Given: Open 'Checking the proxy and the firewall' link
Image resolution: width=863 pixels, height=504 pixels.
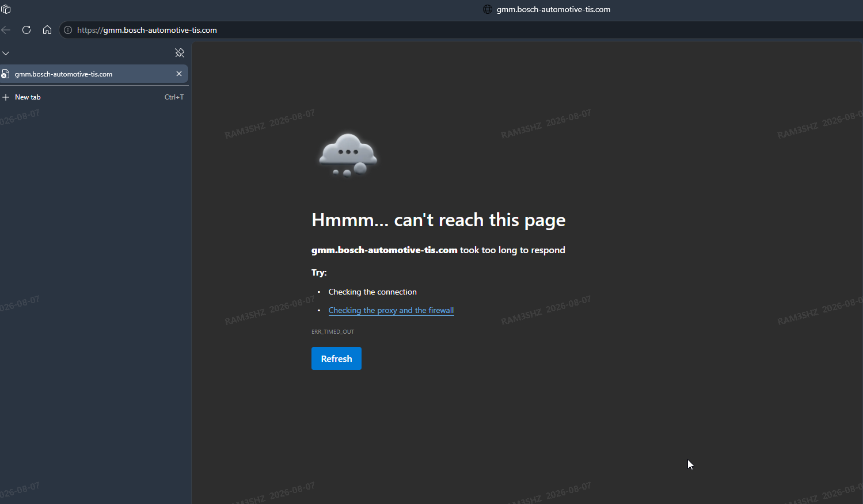Looking at the screenshot, I should pos(391,310).
